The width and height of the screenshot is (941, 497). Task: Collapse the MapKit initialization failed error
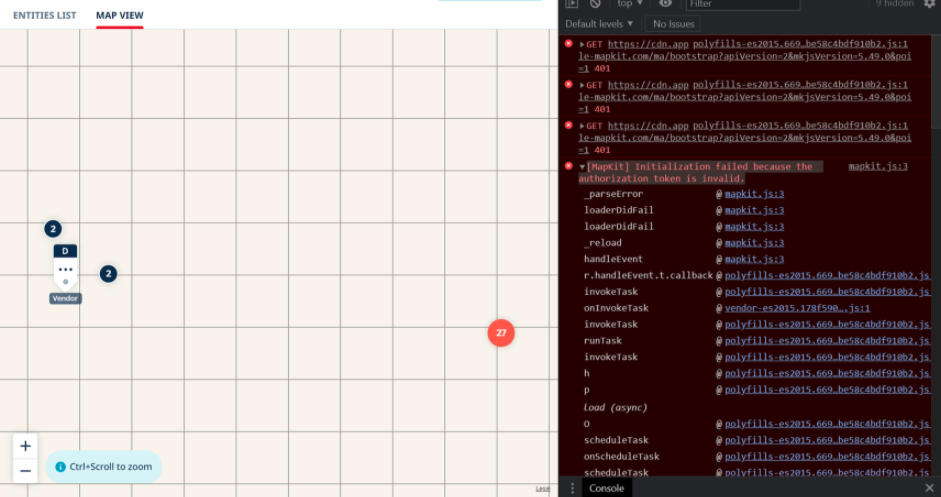582,167
